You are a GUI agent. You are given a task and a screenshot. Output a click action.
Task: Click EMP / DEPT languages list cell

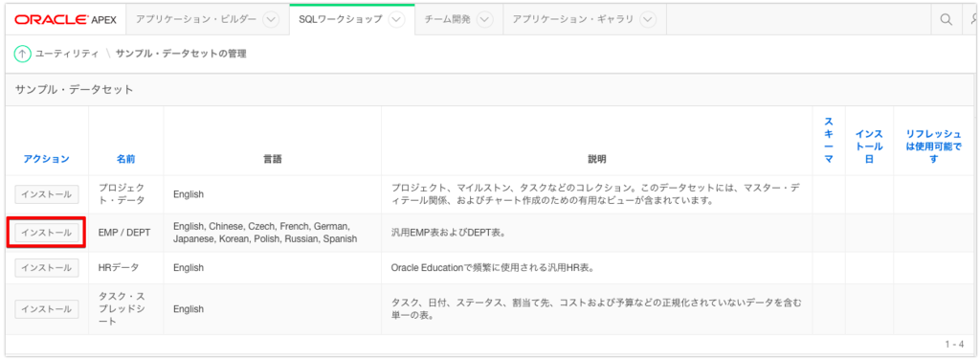[272, 233]
